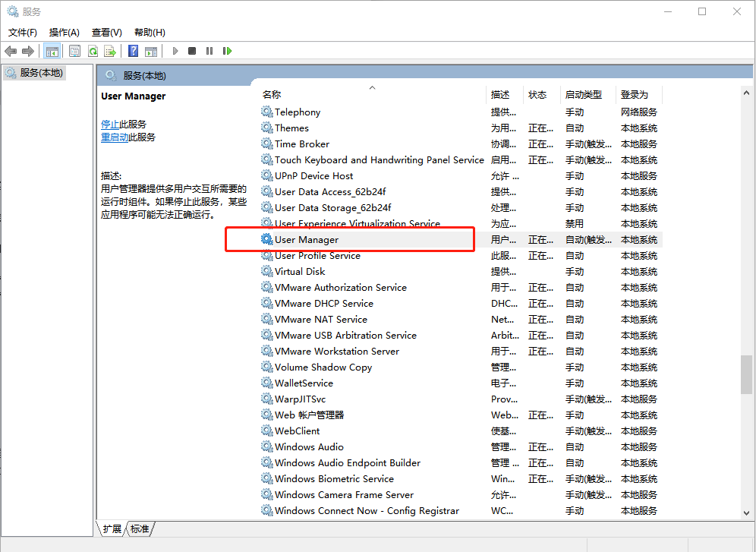Switch to the 标准 tab
This screenshot has width=756, height=552.
(140, 528)
